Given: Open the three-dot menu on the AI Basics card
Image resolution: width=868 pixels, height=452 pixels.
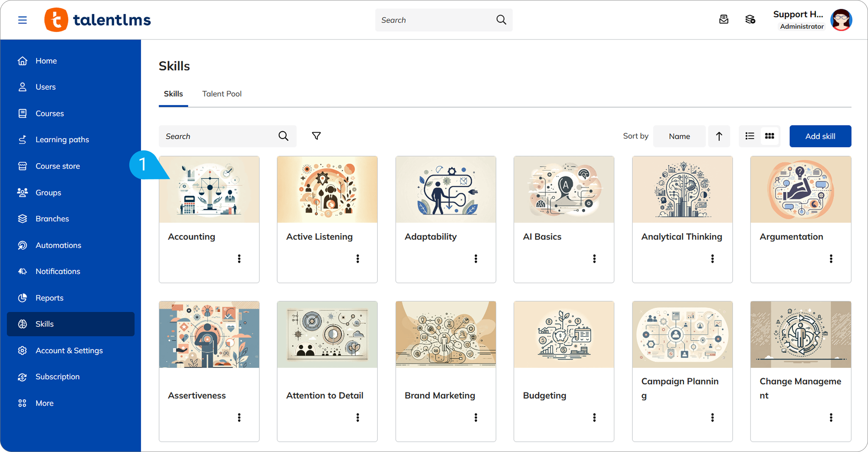Looking at the screenshot, I should 594,259.
